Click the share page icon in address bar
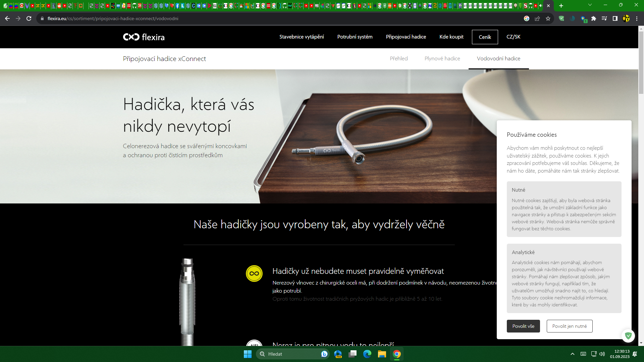The width and height of the screenshot is (644, 362). coord(537,18)
